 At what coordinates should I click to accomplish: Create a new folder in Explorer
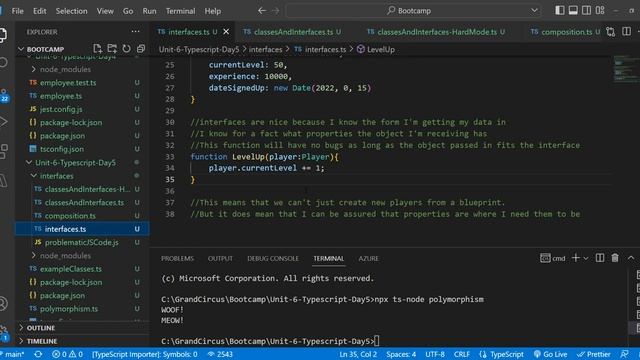click(112, 49)
